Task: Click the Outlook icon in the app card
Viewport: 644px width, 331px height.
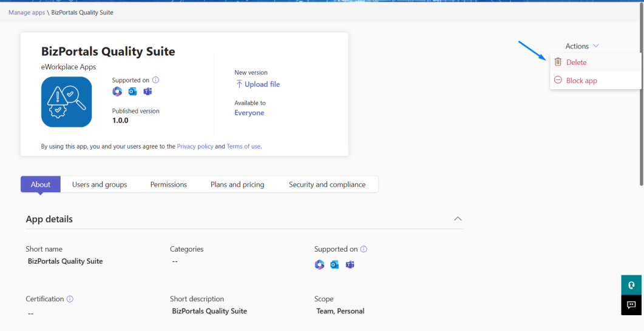Action: pos(132,92)
